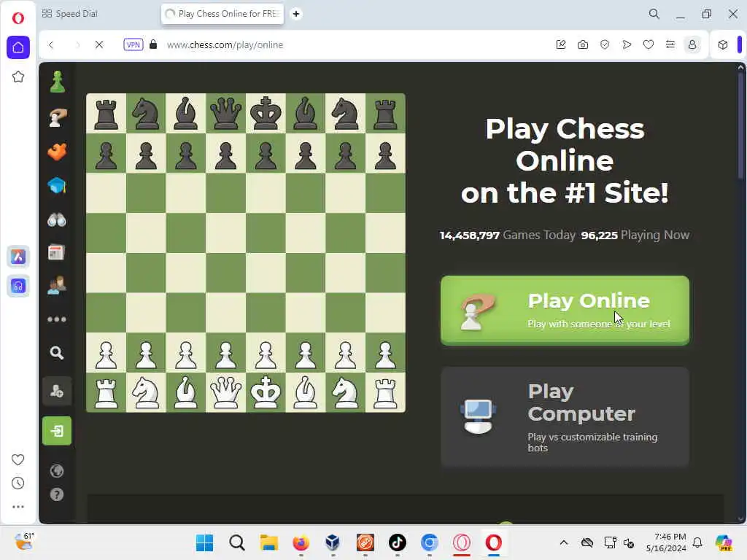The width and height of the screenshot is (747, 560).
Task: Click the send flow arrow icon
Action: point(627,44)
